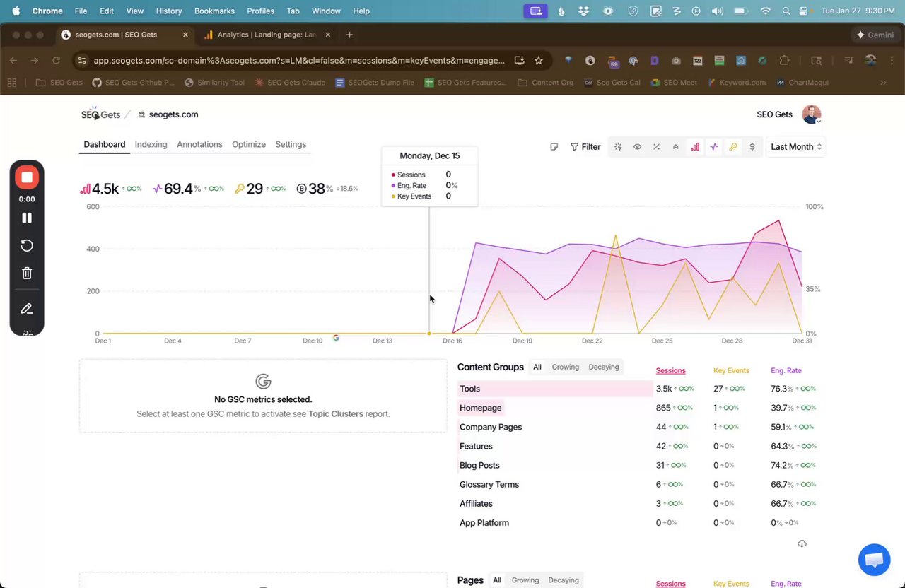
Task: Open the Gemini button in Chrome
Action: click(x=875, y=35)
